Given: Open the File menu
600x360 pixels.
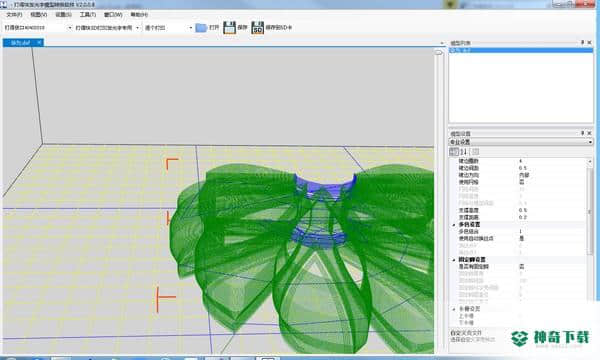Looking at the screenshot, I should pyautogui.click(x=14, y=15).
